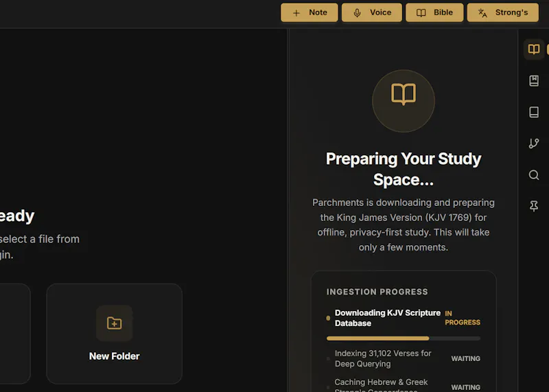Create a New Folder card
Image resolution: width=549 pixels, height=392 pixels.
click(x=115, y=334)
